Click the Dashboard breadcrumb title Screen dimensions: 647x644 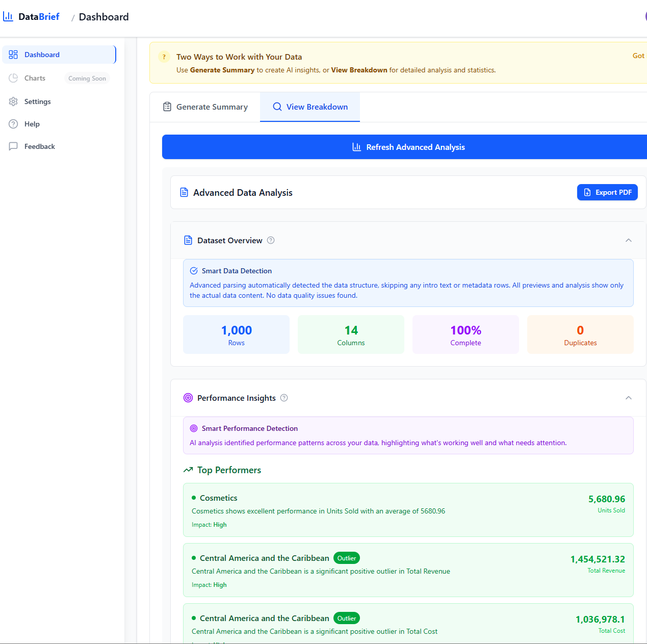tap(104, 17)
